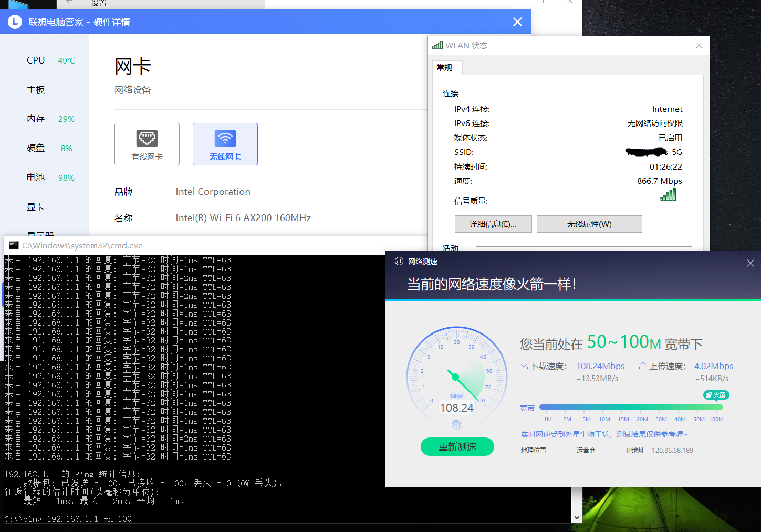Open WLAN detailed information (详细信息)
761x532 pixels.
pyautogui.click(x=493, y=224)
